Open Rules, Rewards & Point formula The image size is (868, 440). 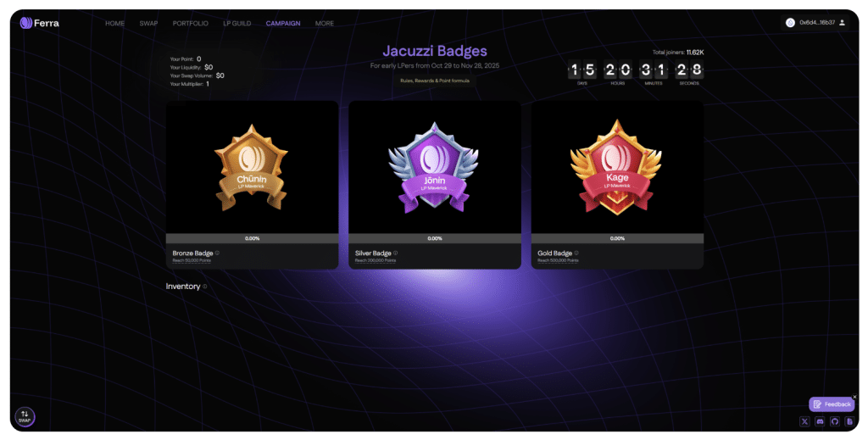(435, 81)
